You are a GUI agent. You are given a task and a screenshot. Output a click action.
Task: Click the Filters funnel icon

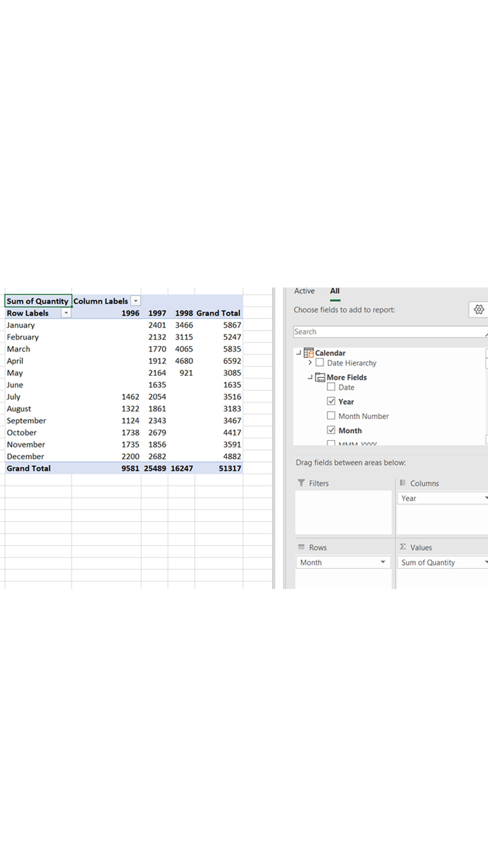301,483
